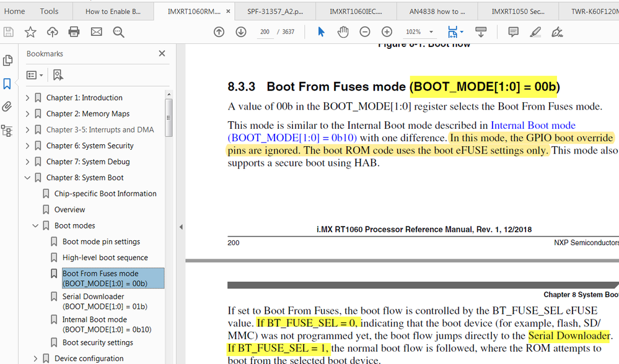The height and width of the screenshot is (364, 619).
Task: Jump to High-level boot sequence bookmark
Action: (105, 258)
